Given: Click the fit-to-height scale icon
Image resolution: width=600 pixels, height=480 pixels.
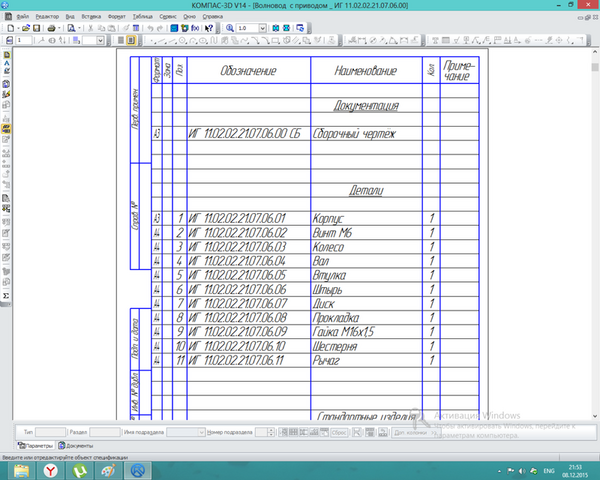Looking at the screenshot, I should click(x=276, y=28).
